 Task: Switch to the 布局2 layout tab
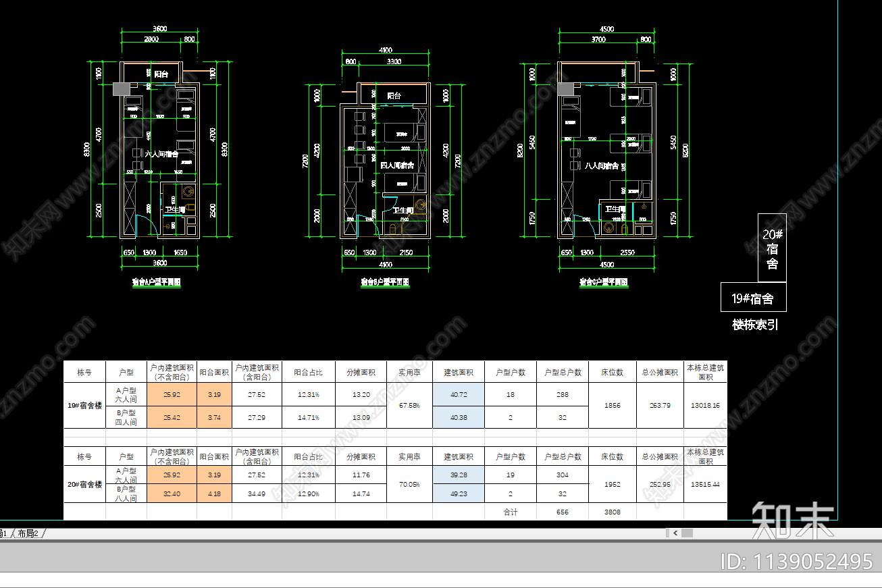point(28,533)
